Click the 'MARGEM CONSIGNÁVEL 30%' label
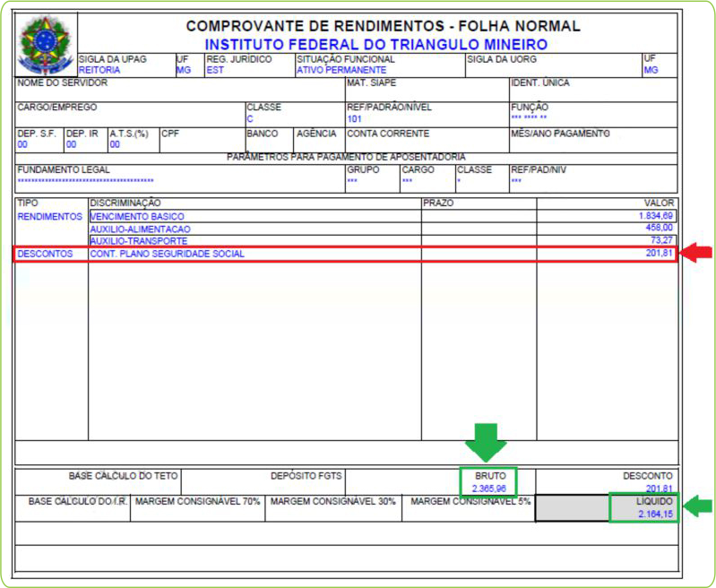Image resolution: width=716 pixels, height=588 pixels. 332,502
